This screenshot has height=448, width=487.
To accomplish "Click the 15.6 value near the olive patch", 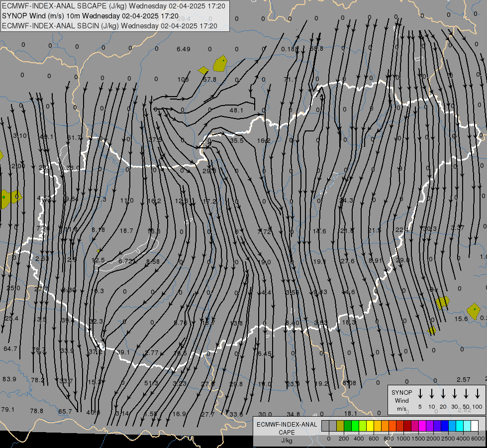I will coord(461,319).
